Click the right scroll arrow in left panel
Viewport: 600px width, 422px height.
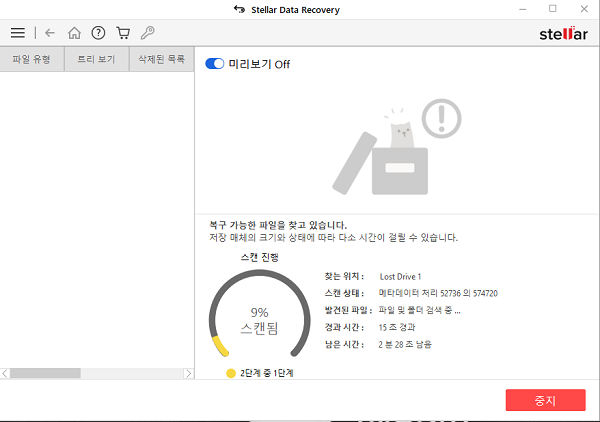(188, 373)
